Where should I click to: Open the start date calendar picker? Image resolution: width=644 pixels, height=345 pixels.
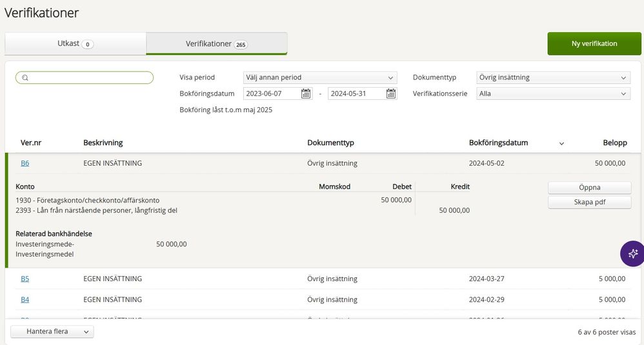pyautogui.click(x=306, y=94)
